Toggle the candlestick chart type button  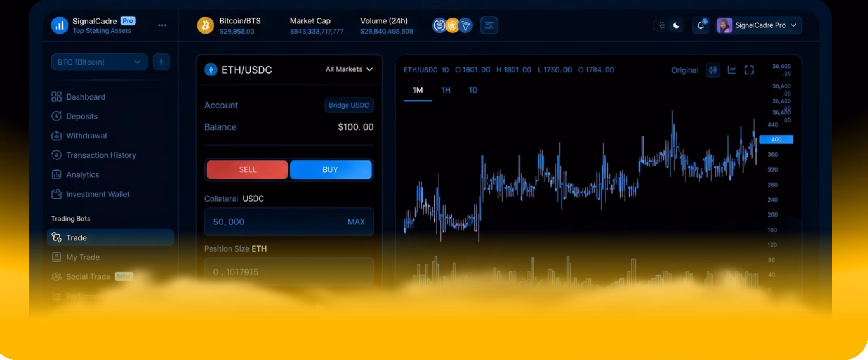pyautogui.click(x=713, y=70)
